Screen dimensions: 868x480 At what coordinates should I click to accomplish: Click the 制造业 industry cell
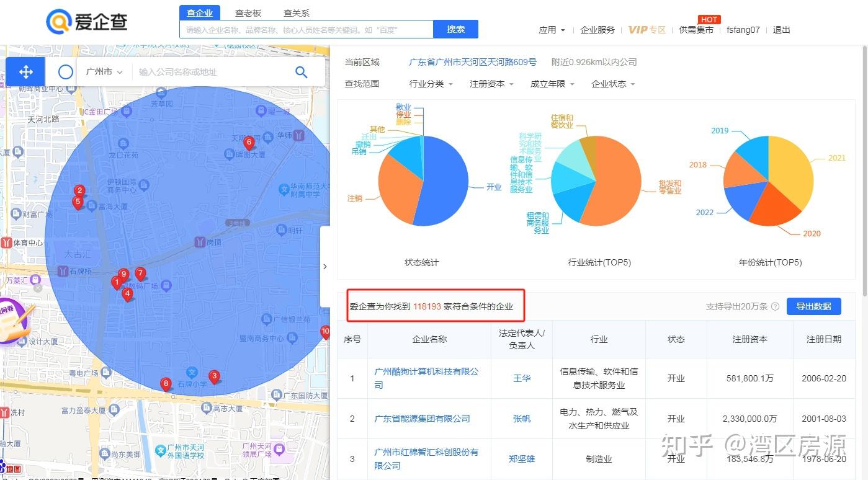[599, 459]
